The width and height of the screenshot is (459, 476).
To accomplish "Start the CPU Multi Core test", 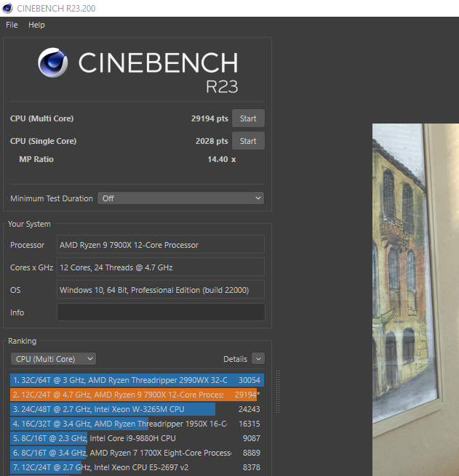I will click(x=248, y=118).
